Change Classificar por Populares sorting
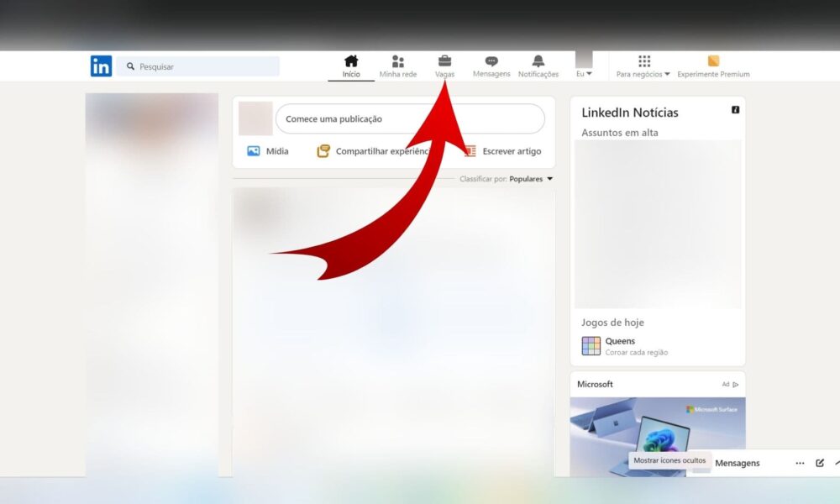Viewport: 840px width, 504px height. (x=530, y=179)
